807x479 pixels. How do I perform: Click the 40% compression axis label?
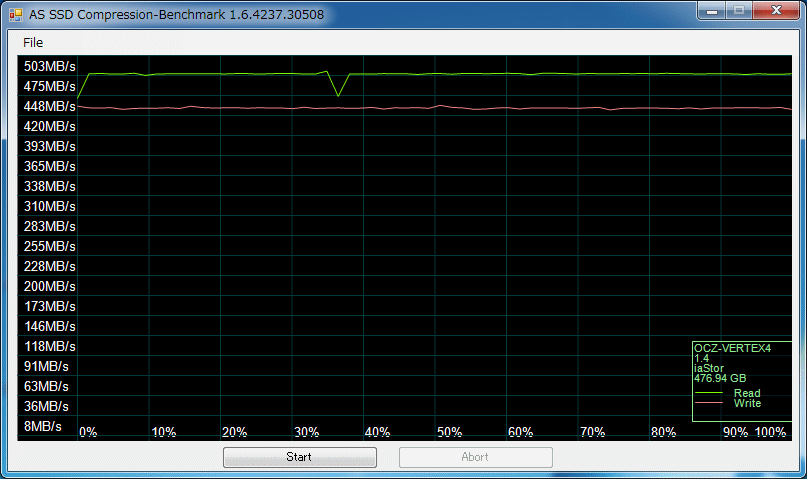tap(377, 432)
